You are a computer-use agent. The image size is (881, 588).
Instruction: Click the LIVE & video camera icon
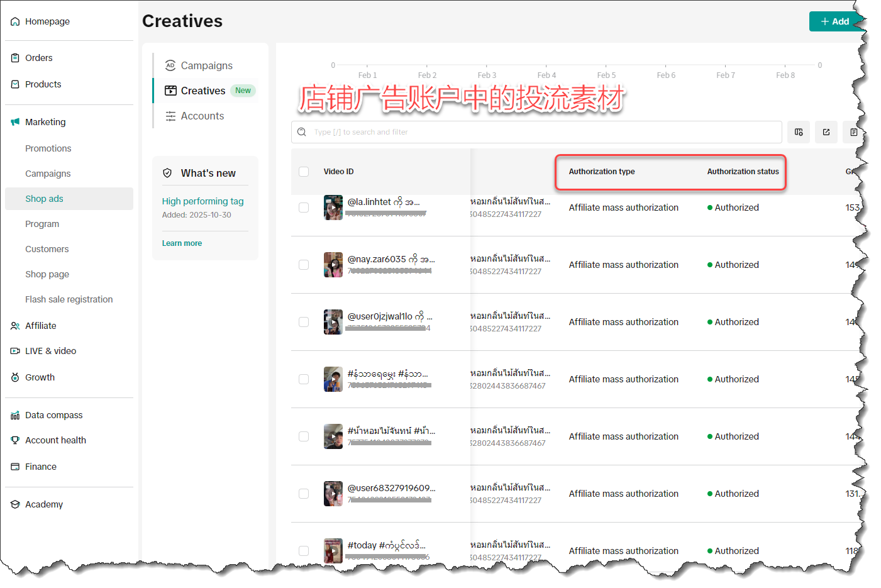pos(15,351)
